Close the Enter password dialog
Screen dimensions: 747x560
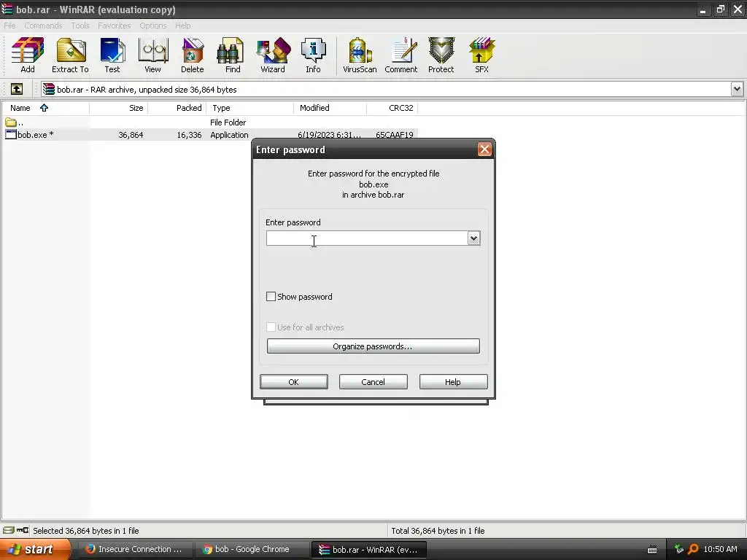484,149
